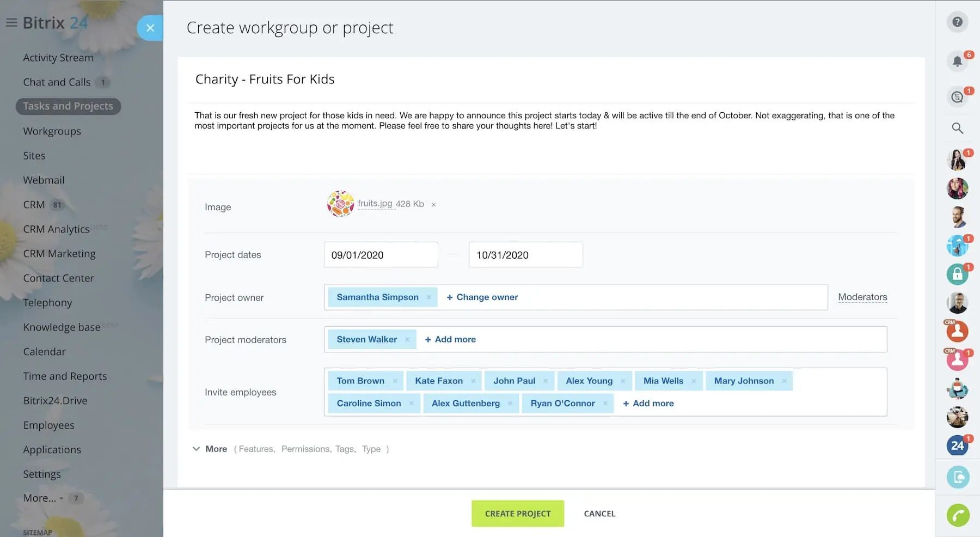Open the notifications bell icon
Image resolution: width=980 pixels, height=537 pixels.
(957, 61)
